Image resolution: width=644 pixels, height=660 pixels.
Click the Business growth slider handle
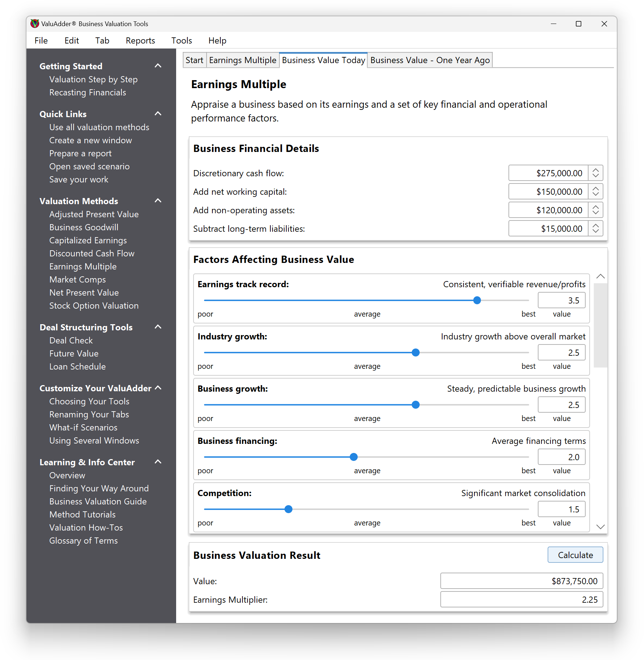tap(416, 405)
